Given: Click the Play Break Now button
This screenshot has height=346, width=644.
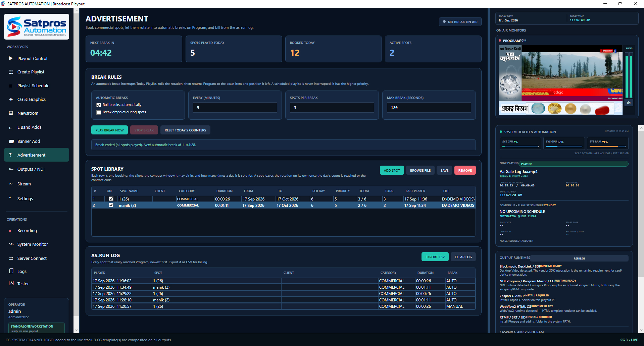Looking at the screenshot, I should 109,130.
